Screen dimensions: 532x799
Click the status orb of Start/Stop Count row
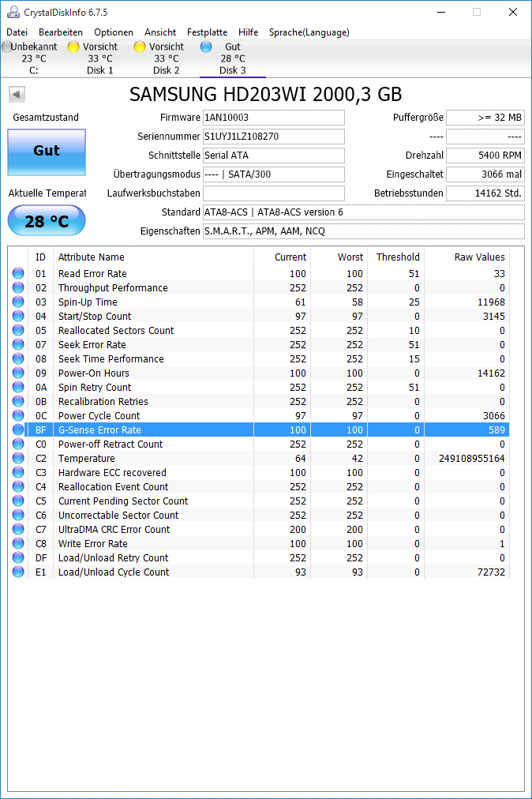pyautogui.click(x=18, y=317)
